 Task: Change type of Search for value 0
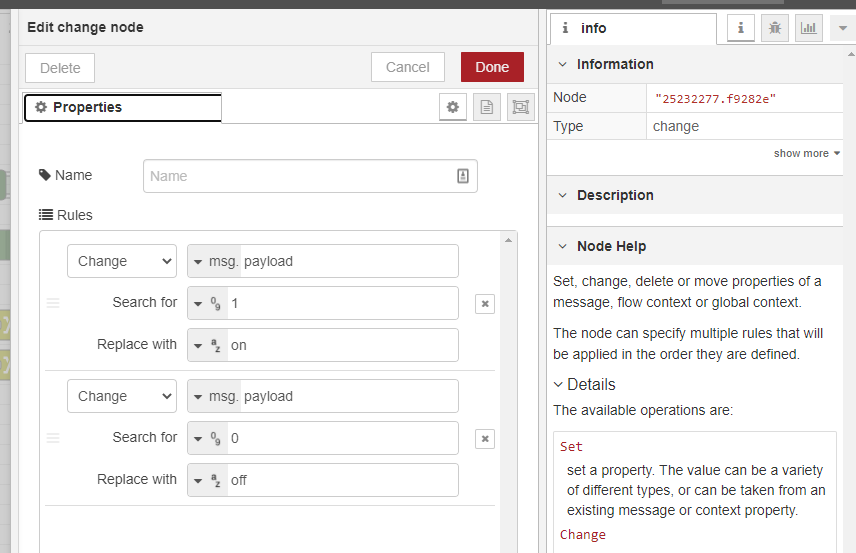click(207, 438)
